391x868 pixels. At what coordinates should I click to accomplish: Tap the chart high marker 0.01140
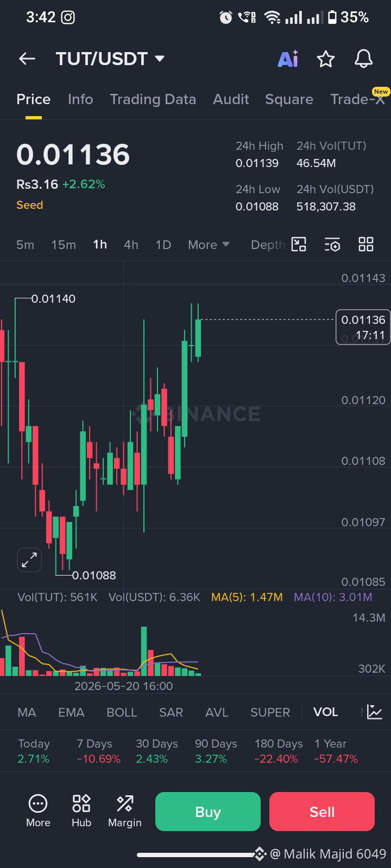(x=53, y=299)
